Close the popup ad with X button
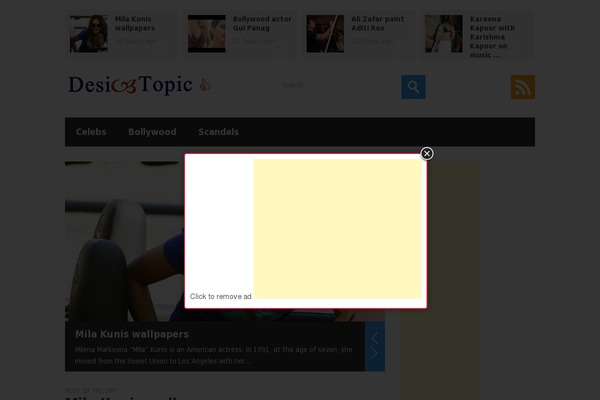This screenshot has width=600, height=400. 427,153
